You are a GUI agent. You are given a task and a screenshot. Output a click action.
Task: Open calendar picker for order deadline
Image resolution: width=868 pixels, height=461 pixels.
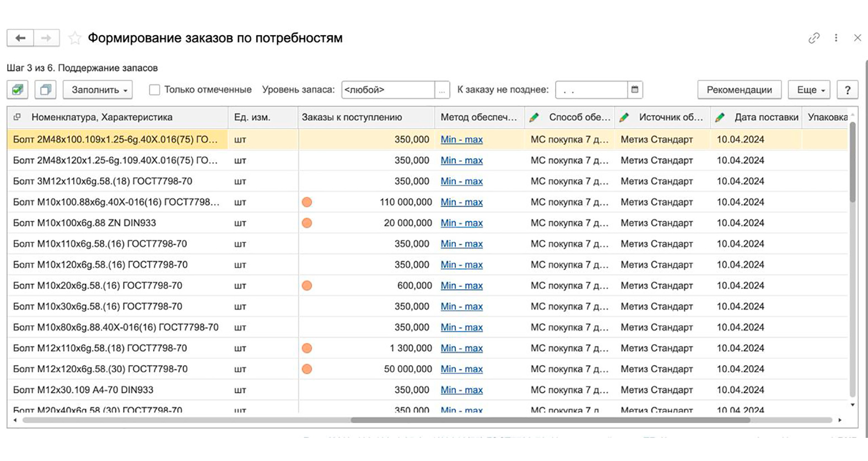635,90
